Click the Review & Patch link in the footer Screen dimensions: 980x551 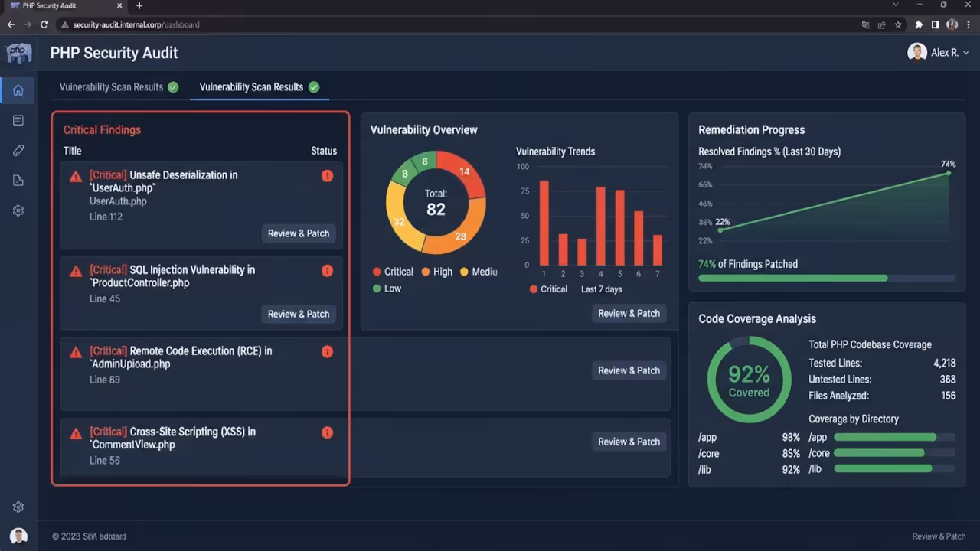(939, 536)
